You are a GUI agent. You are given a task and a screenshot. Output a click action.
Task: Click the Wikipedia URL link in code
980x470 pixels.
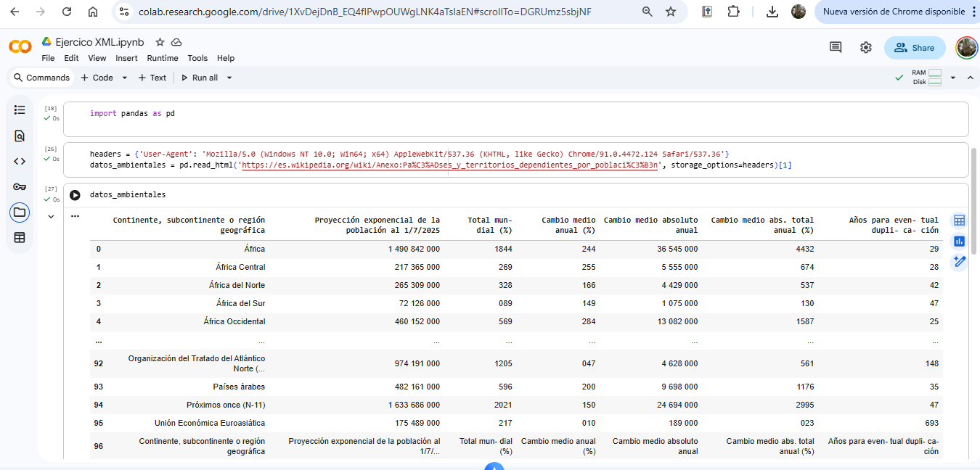(x=450, y=165)
